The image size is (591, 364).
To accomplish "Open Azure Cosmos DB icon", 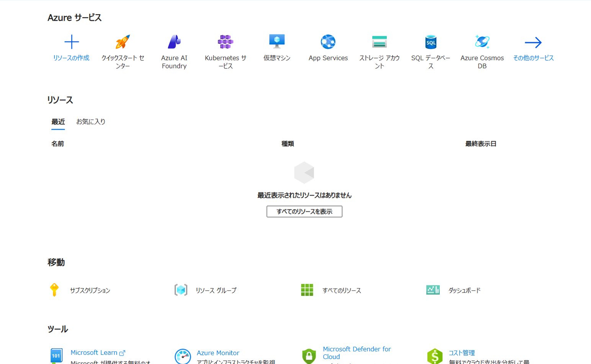I will click(x=482, y=42).
